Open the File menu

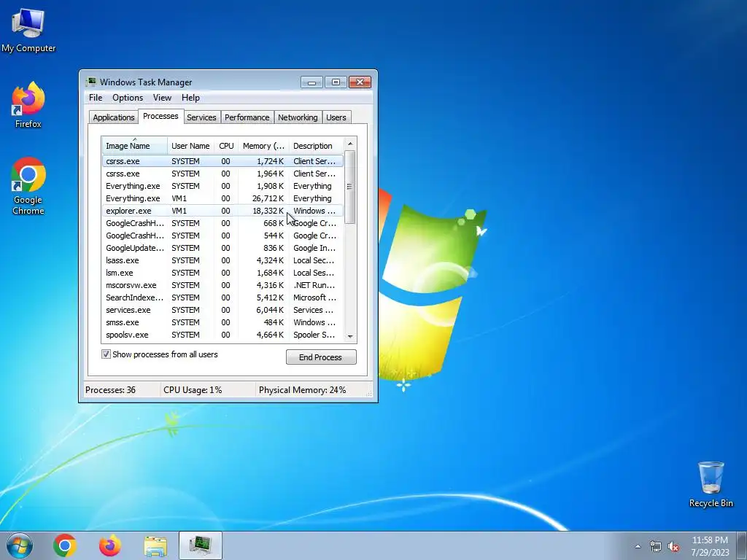click(x=96, y=98)
